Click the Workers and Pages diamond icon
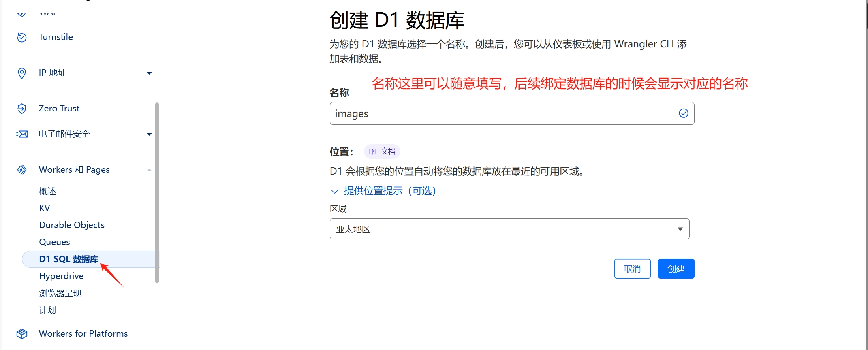The height and width of the screenshot is (350, 868). tap(22, 170)
